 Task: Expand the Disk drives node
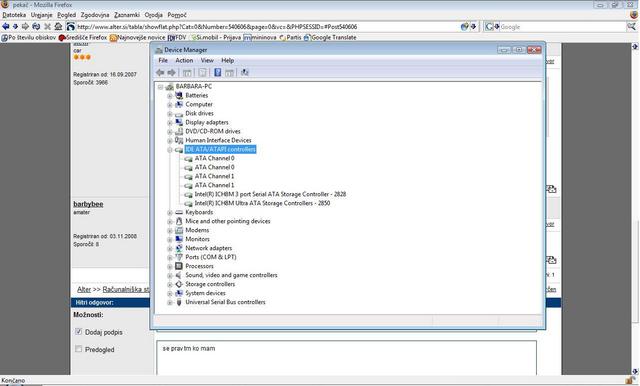tap(170, 113)
